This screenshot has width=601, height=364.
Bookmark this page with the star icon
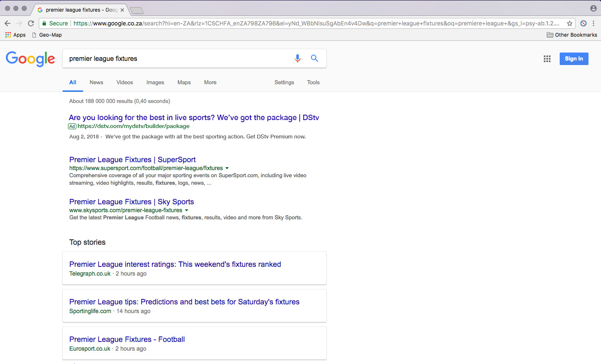(x=569, y=23)
